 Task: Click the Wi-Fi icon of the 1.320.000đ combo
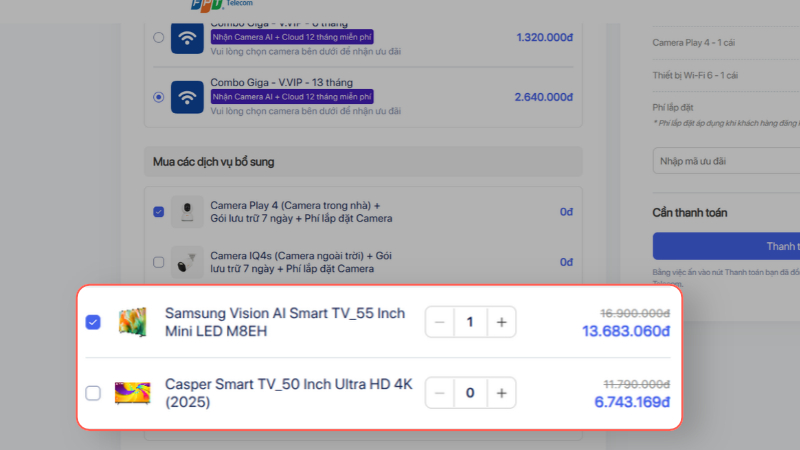tap(187, 38)
